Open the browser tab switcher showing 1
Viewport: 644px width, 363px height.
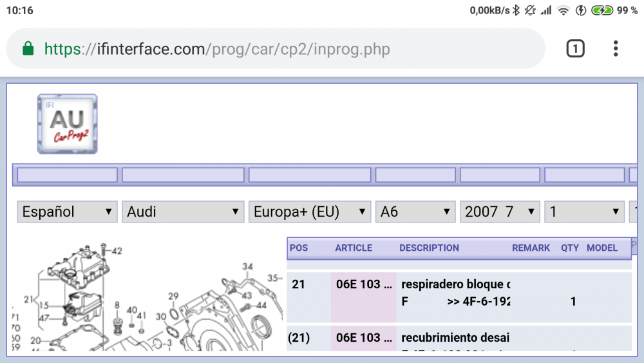pos(575,48)
